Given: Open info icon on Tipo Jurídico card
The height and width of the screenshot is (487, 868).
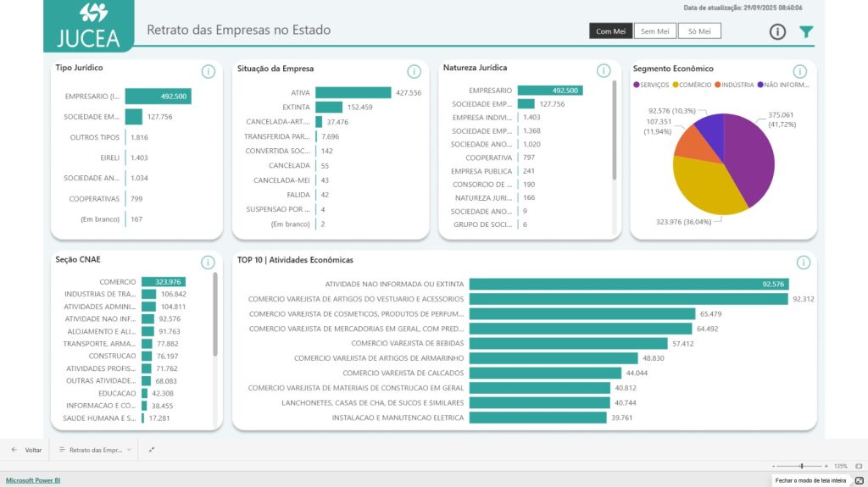Looking at the screenshot, I should point(209,71).
